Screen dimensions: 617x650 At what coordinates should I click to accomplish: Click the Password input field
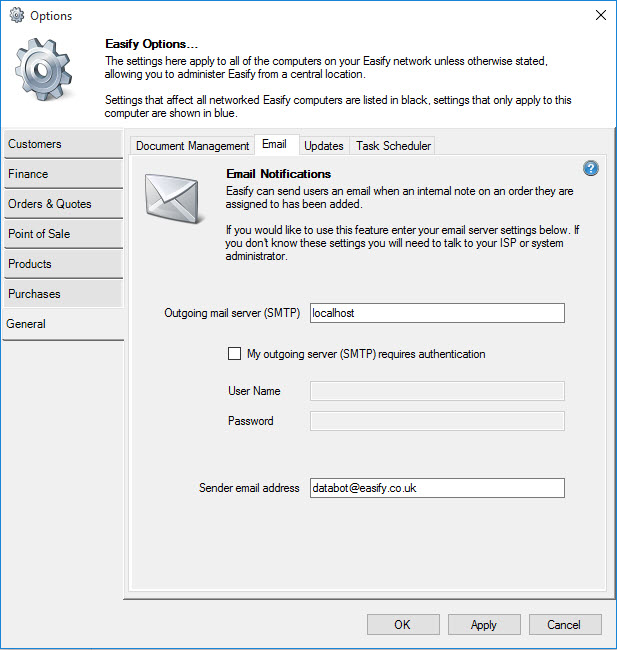437,421
